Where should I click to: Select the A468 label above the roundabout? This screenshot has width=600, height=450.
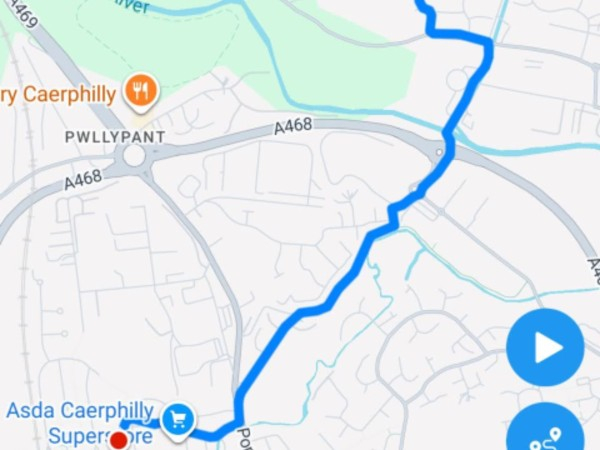click(293, 126)
